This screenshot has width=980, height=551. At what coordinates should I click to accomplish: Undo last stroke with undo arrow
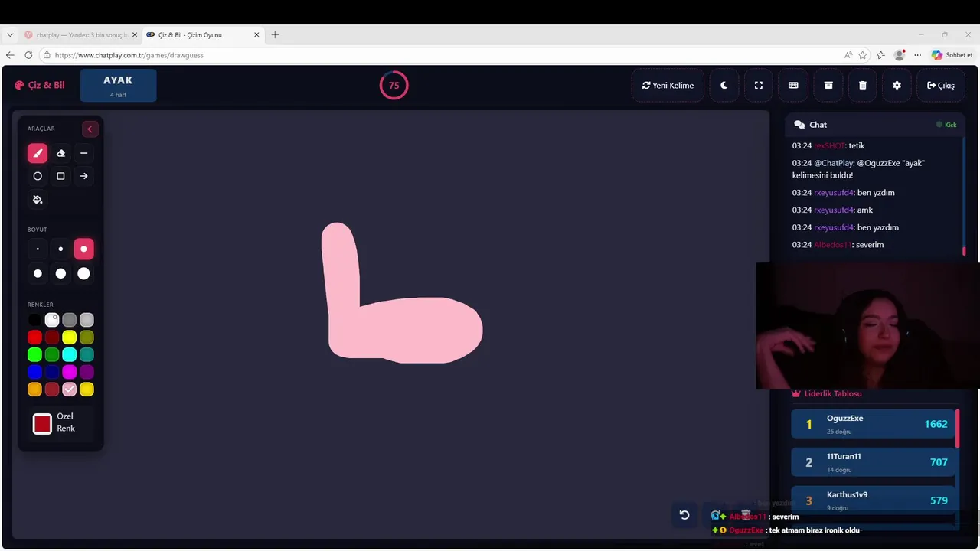[x=684, y=515]
